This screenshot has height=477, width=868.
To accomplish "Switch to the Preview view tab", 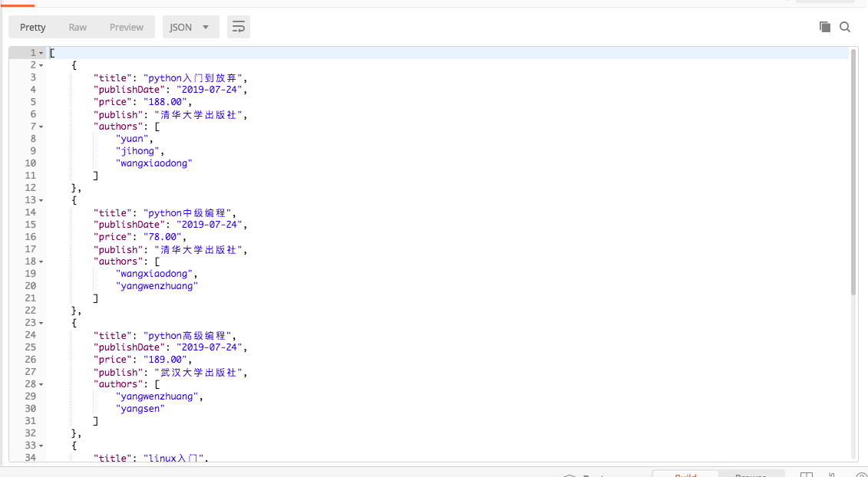I will pos(126,27).
